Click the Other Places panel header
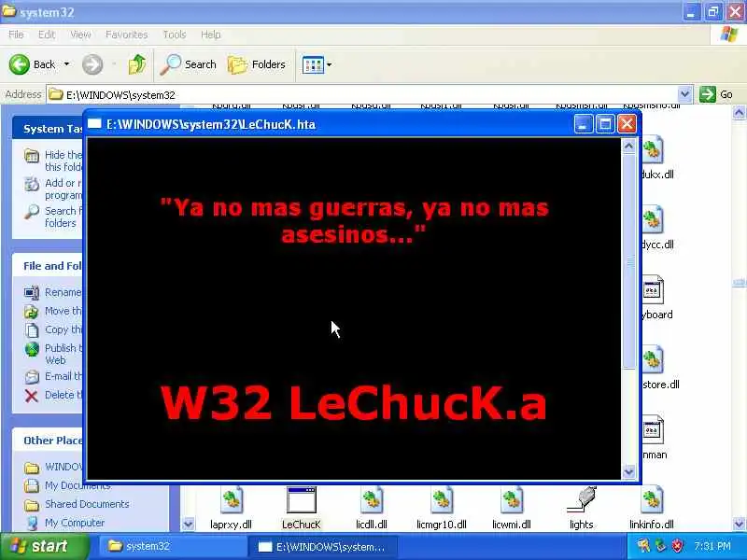Image resolution: width=747 pixels, height=560 pixels. [48, 441]
